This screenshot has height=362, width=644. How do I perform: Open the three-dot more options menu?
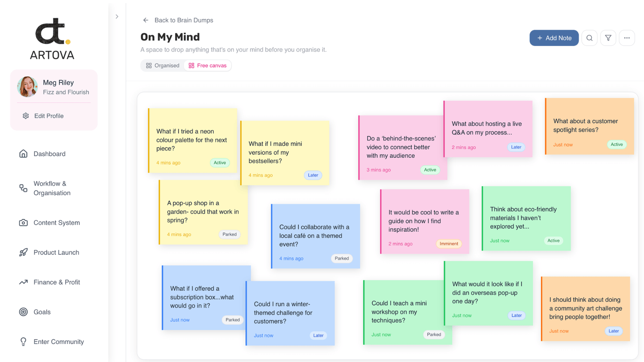click(x=627, y=38)
